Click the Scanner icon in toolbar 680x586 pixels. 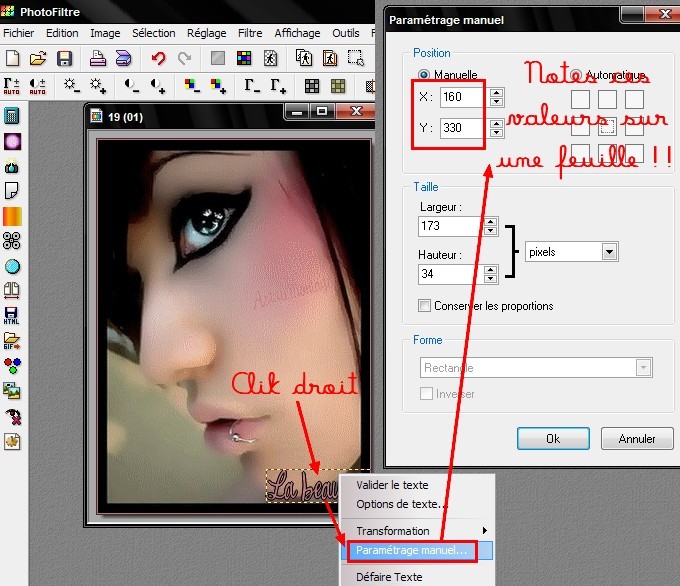(x=124, y=58)
